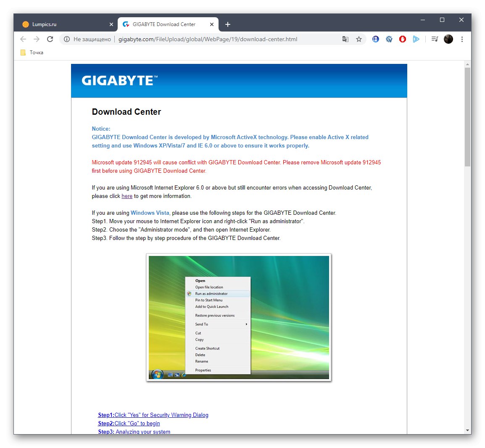Select "Run as administrator" in the context menu
The image size is (485, 448).
210,293
